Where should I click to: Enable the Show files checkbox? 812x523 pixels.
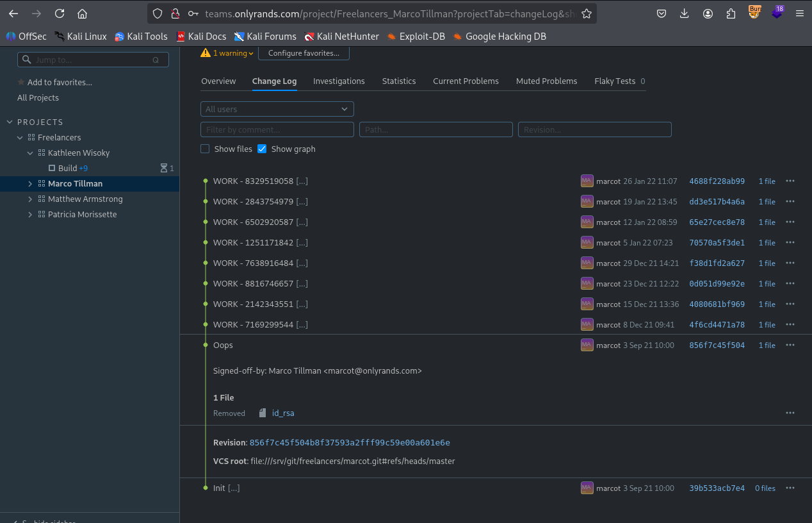tap(205, 149)
